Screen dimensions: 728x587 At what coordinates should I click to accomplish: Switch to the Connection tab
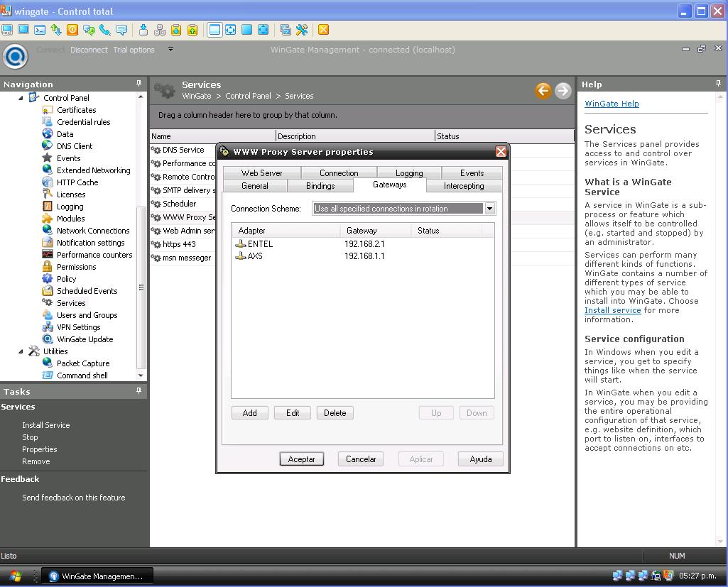339,173
